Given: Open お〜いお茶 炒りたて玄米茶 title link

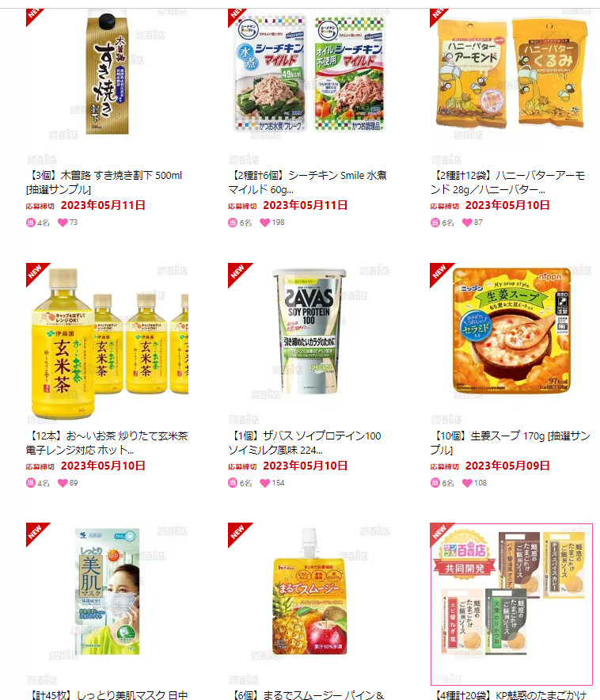Looking at the screenshot, I should coord(107,443).
